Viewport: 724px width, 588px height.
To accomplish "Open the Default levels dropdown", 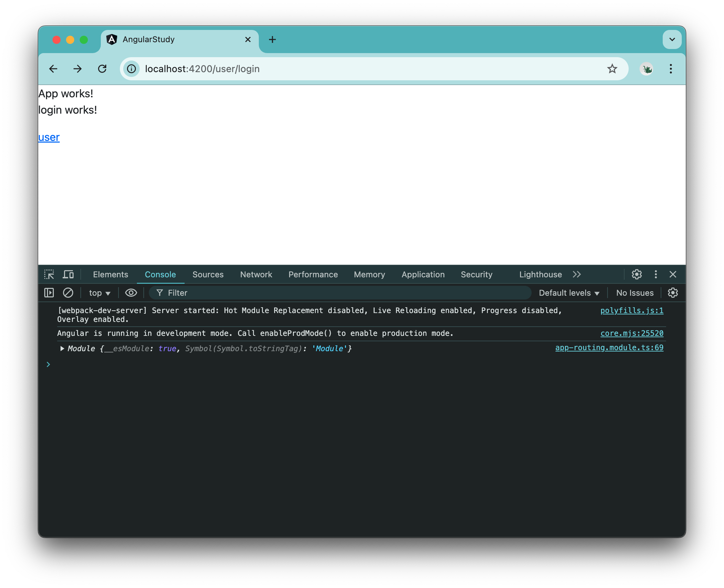I will point(568,293).
